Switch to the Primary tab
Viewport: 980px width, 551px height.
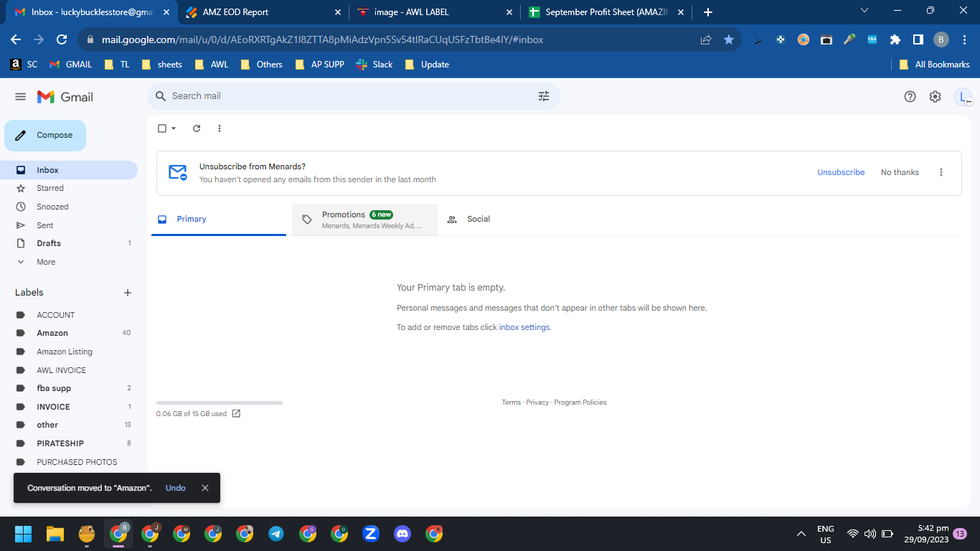[219, 220]
